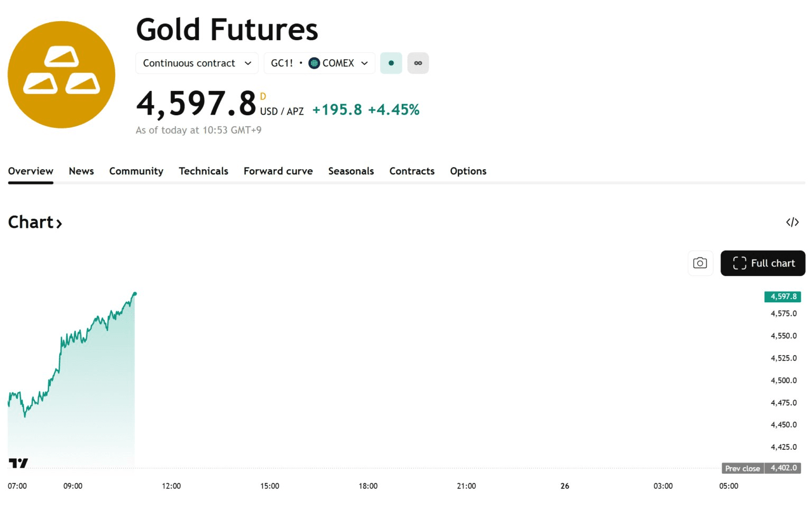Image resolution: width=812 pixels, height=509 pixels.
Task: Open the Forward curve tab
Action: pyautogui.click(x=278, y=171)
